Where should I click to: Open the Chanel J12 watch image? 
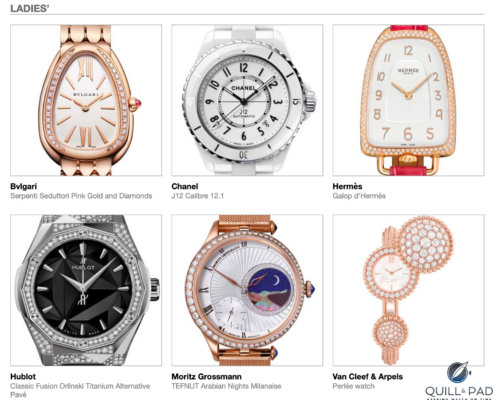247,100
